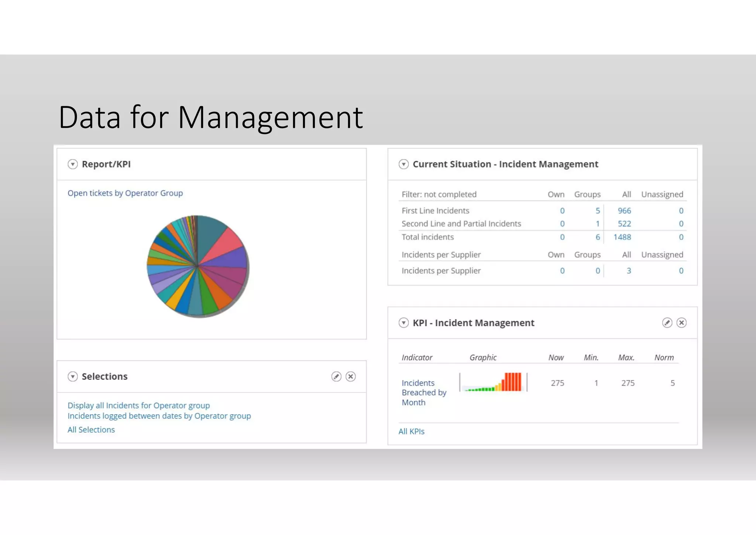Edit the Selections widget with pencil icon

[x=336, y=376]
